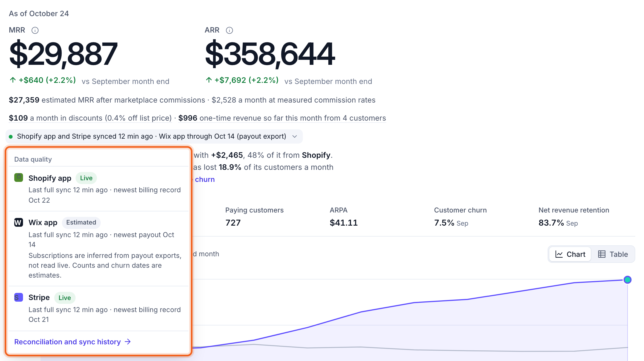644x361 pixels.
Task: Click the MRR info icon
Action: [x=35, y=30]
